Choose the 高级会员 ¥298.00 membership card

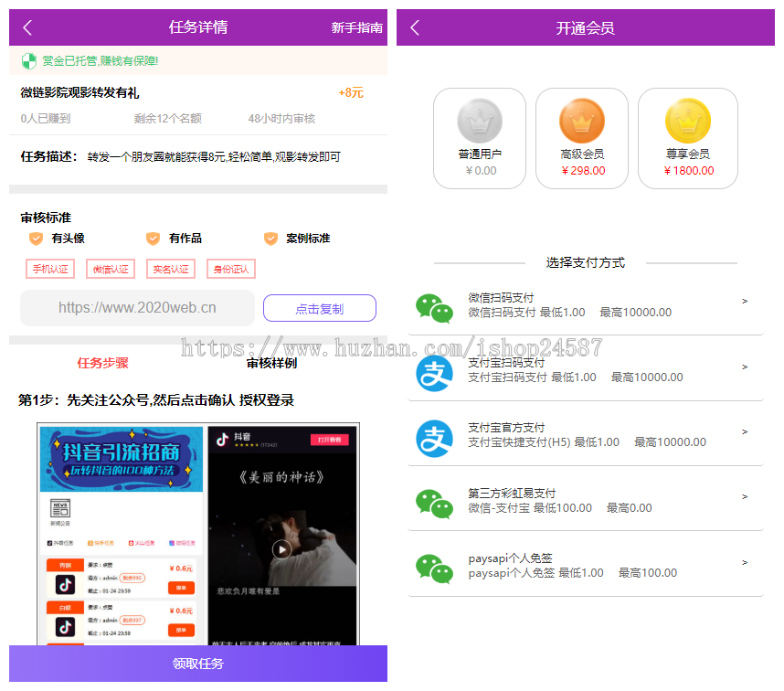click(582, 139)
